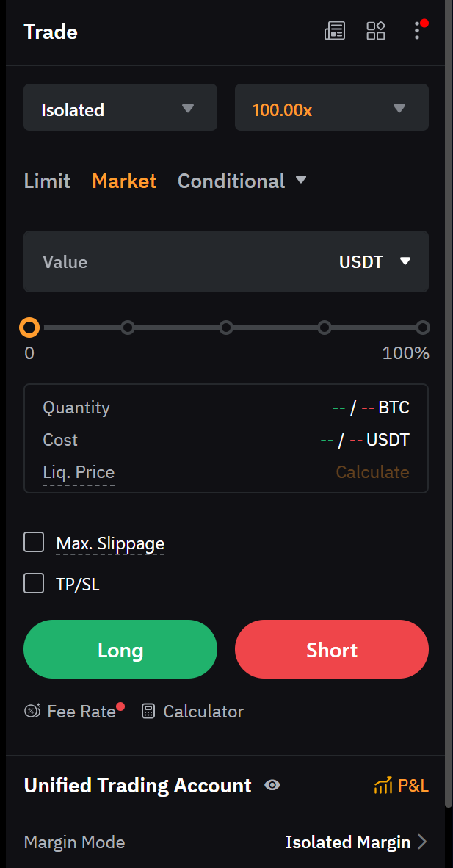
Task: Open the Isolated margin dropdown
Action: [120, 107]
